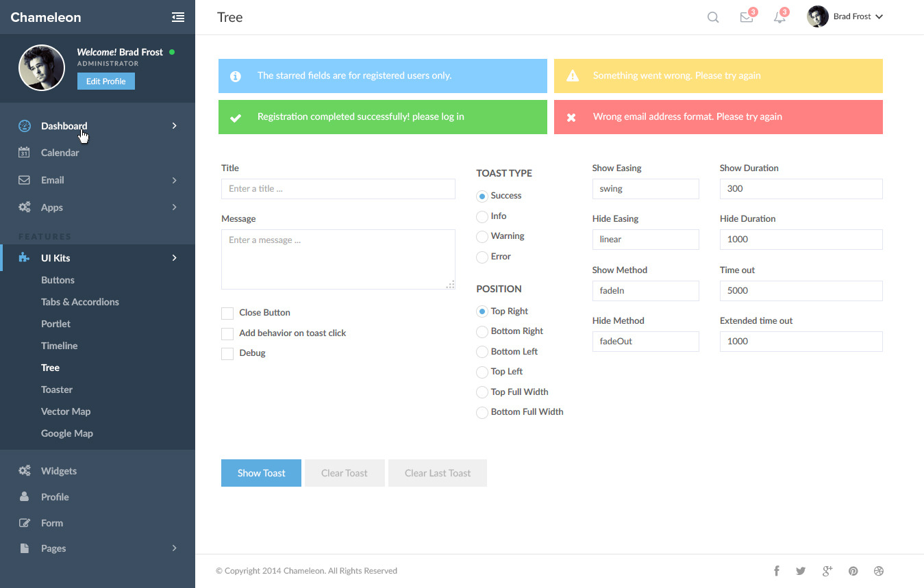Click the Pinterest icon in footer
The image size is (924, 588).
tap(853, 571)
